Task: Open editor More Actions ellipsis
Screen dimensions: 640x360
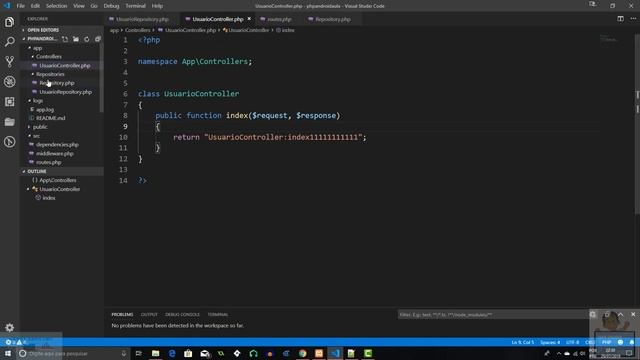Action: [x=633, y=19]
